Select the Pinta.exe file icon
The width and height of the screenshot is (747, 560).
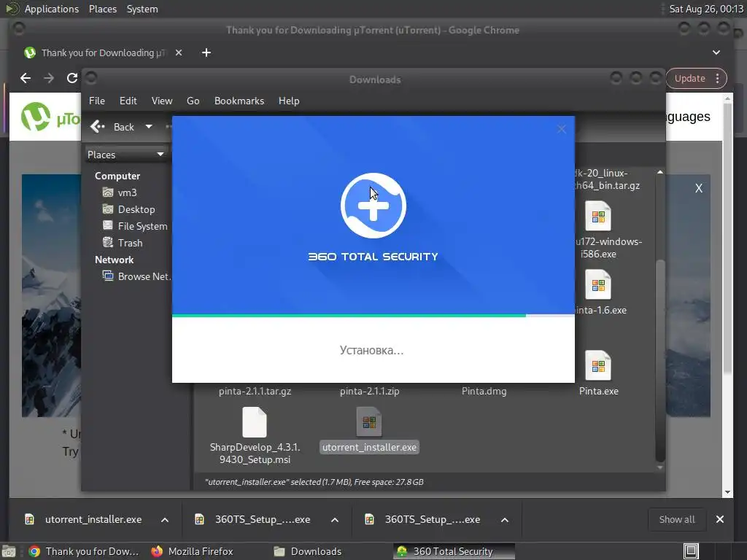click(x=598, y=365)
